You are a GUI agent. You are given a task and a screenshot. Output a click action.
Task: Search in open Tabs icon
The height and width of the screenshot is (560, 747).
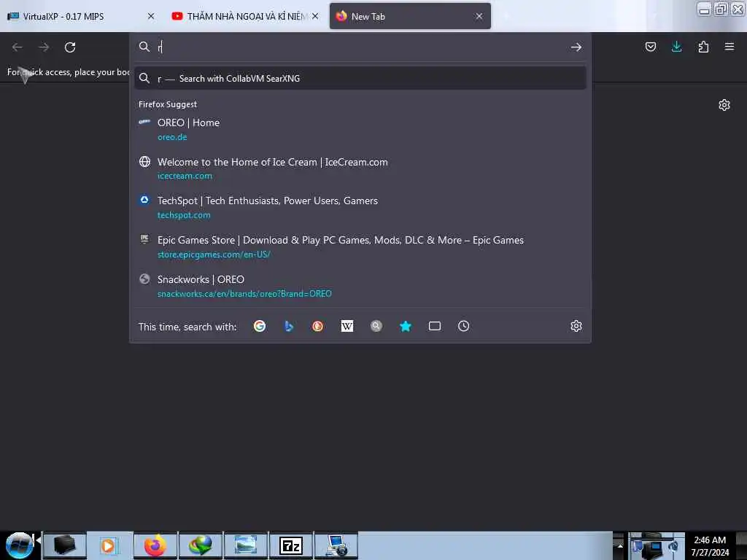(x=435, y=326)
